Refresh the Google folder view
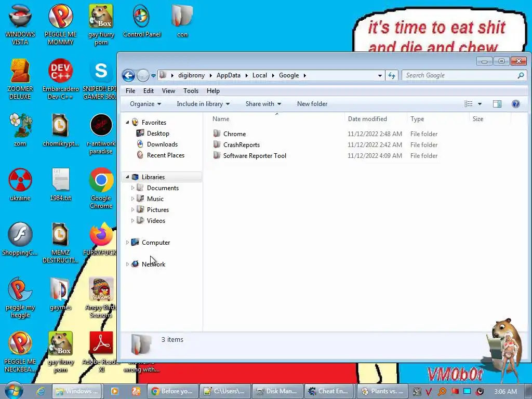This screenshot has width=532, height=399. (x=392, y=75)
